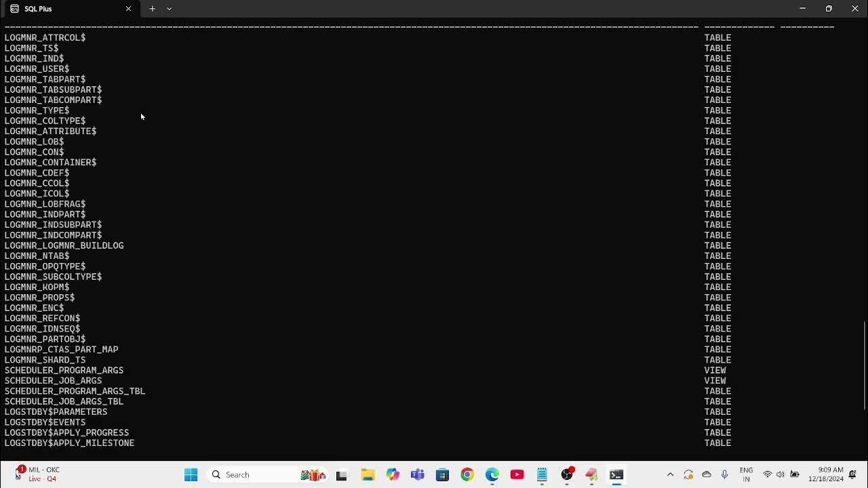The image size is (868, 488).
Task: Open Wi-Fi network settings icon
Action: [x=768, y=474]
